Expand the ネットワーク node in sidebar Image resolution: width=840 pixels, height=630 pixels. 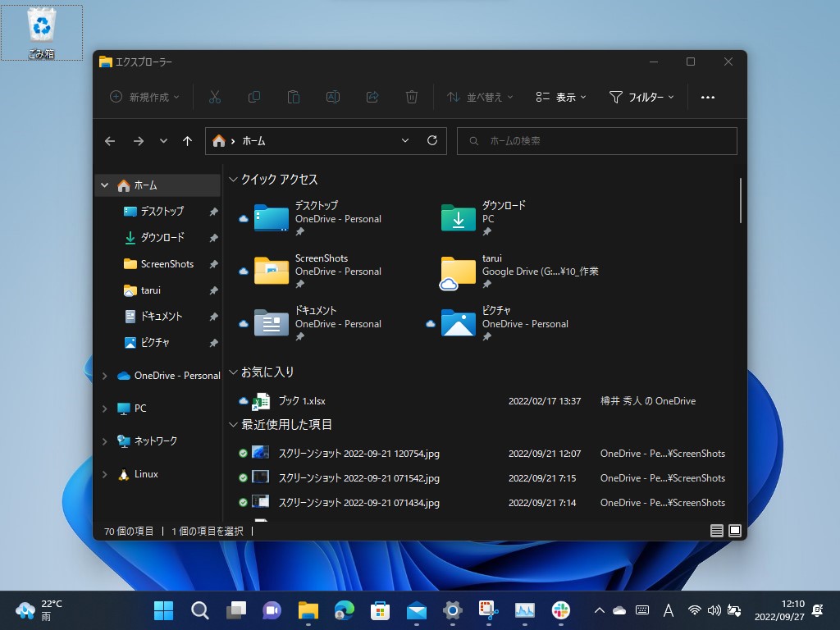104,441
